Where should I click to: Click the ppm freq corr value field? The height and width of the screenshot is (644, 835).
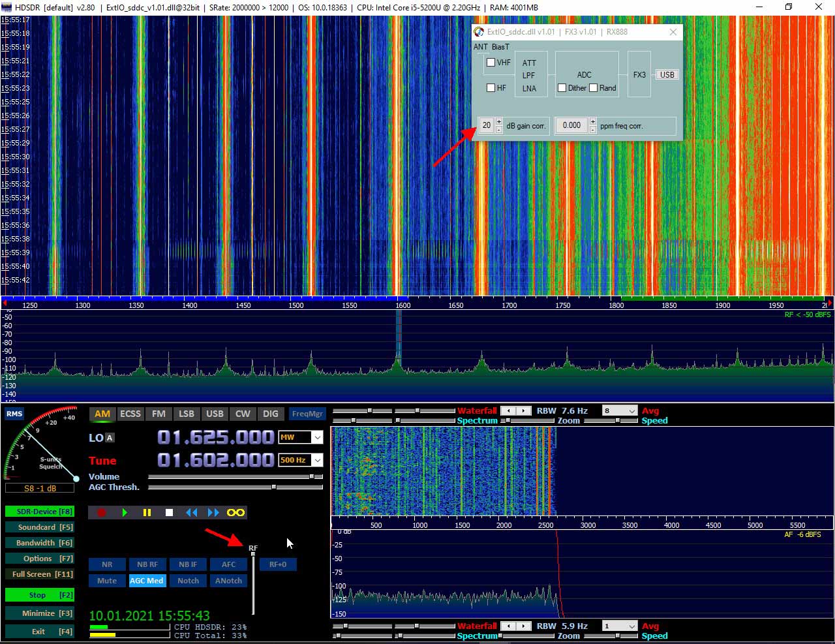[x=571, y=125]
